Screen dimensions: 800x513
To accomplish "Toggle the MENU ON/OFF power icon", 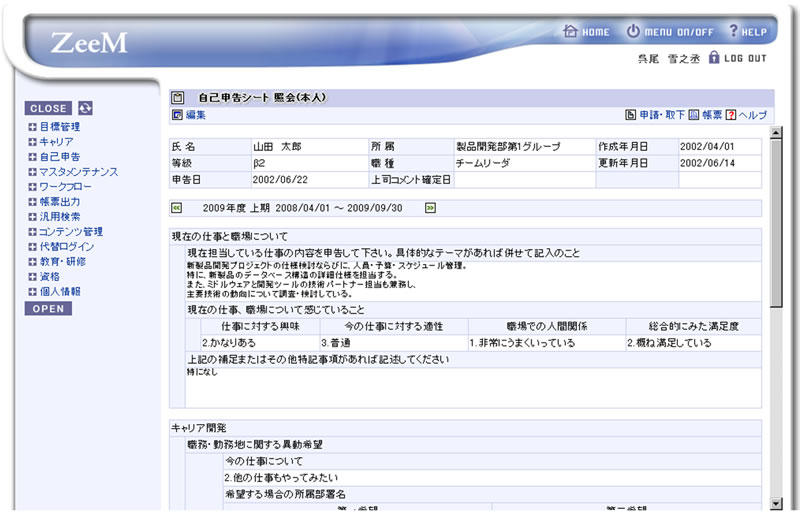I will (633, 31).
